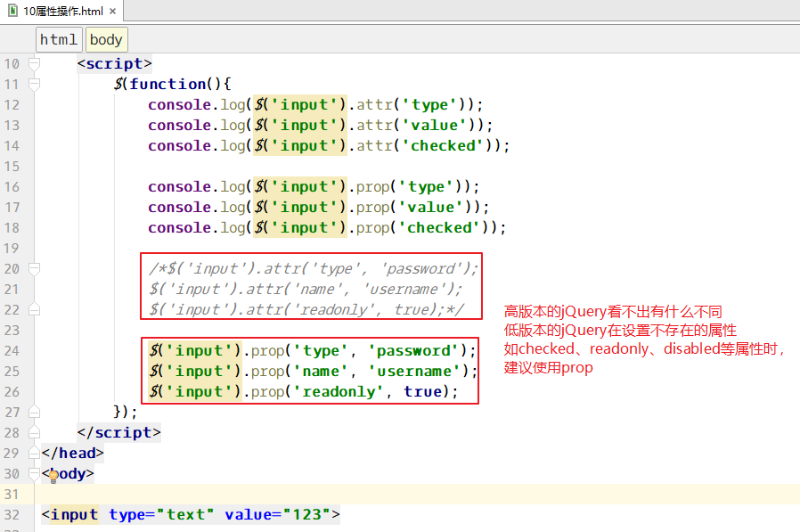Screen dimensions: 800x532
Task: Click the opening <script> tag text
Action: (114, 64)
